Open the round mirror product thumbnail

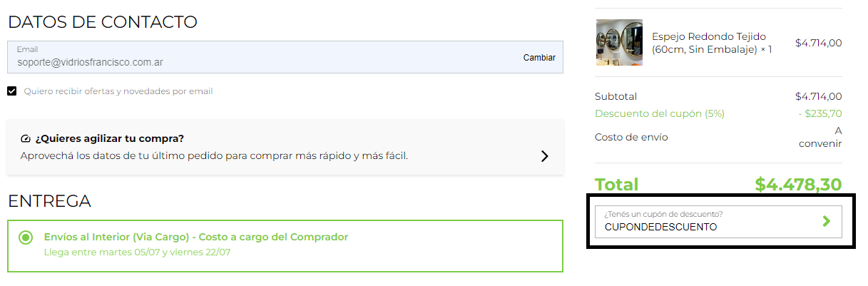(619, 43)
